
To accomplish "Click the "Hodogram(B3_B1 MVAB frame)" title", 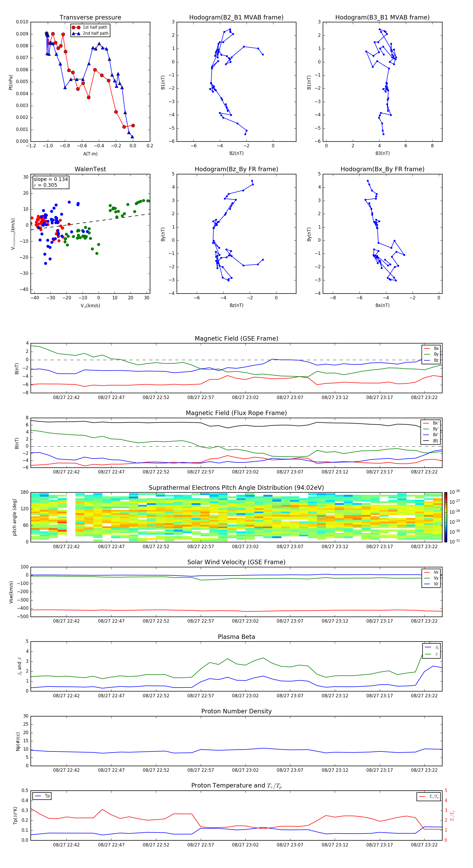I will (382, 18).
